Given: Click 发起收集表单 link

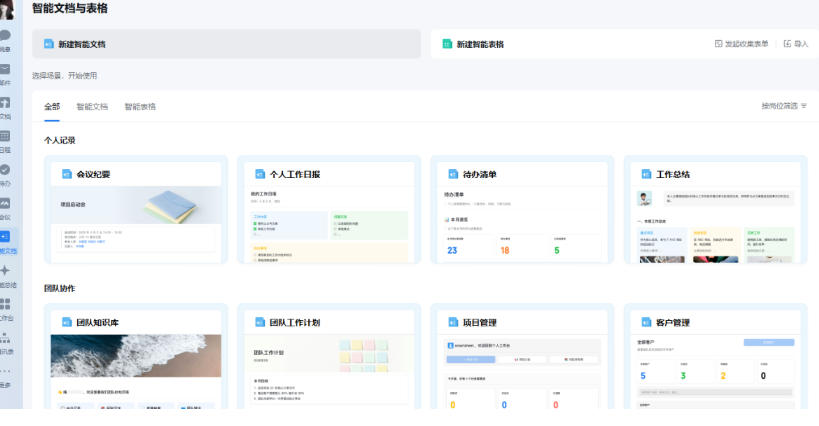Looking at the screenshot, I should point(741,44).
